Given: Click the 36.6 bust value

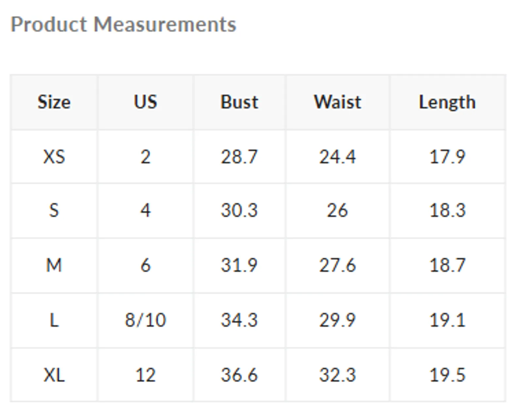Looking at the screenshot, I should coord(239,375).
